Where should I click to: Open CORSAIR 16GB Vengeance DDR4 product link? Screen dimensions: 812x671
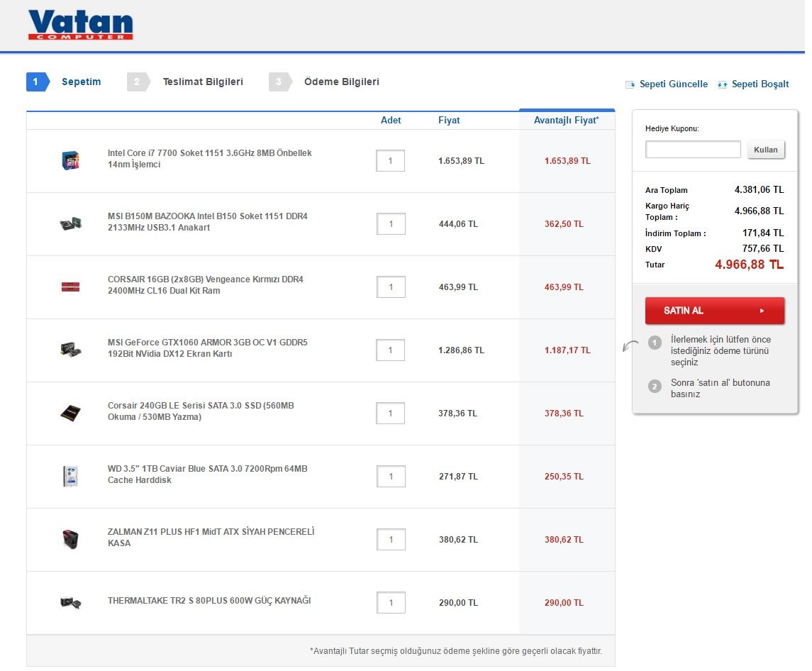click(206, 285)
